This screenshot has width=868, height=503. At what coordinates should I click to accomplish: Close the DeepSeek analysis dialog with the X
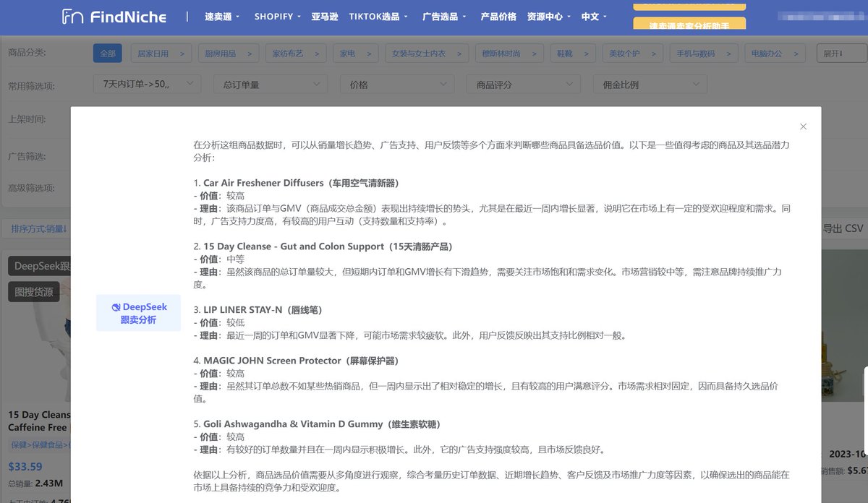click(803, 126)
